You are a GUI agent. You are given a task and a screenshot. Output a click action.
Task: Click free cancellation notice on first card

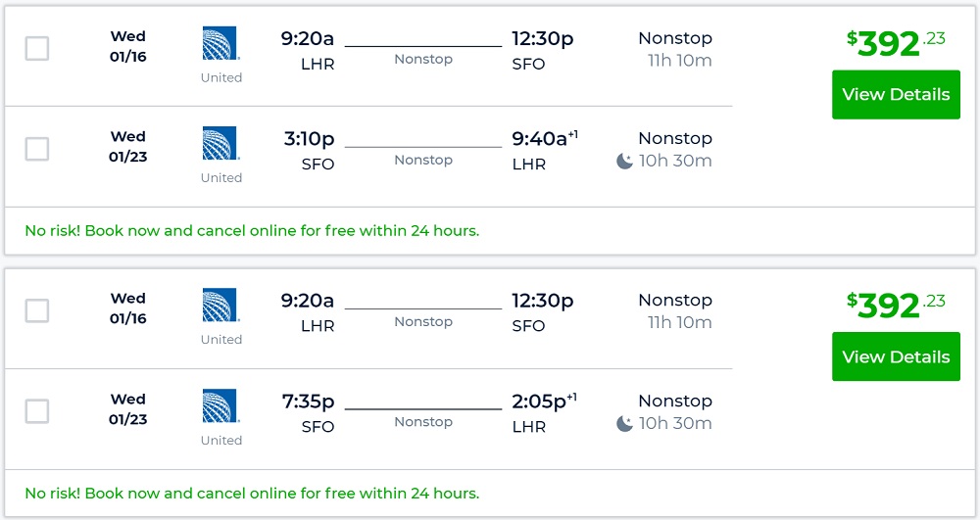[x=252, y=231]
